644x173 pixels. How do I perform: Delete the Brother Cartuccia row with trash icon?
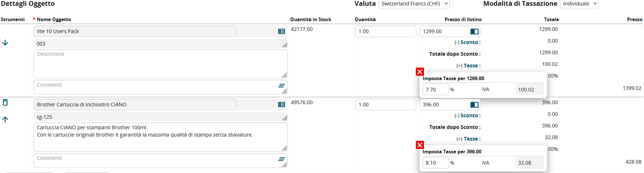[x=5, y=103]
